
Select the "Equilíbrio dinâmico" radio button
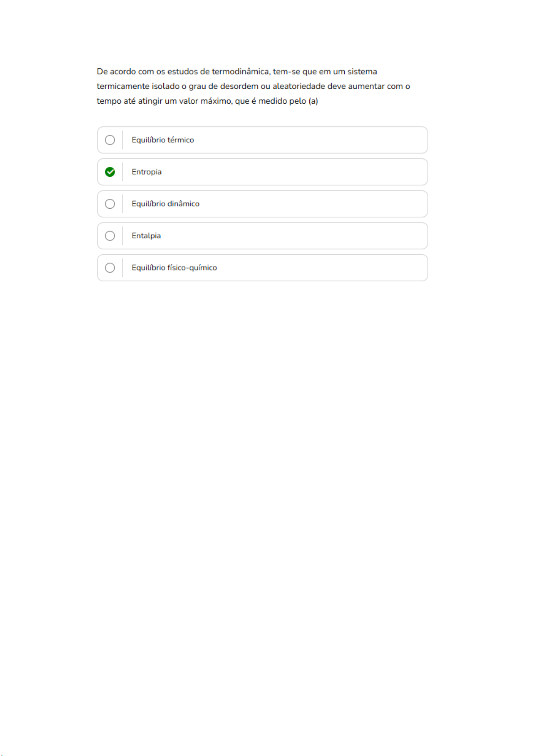(110, 204)
